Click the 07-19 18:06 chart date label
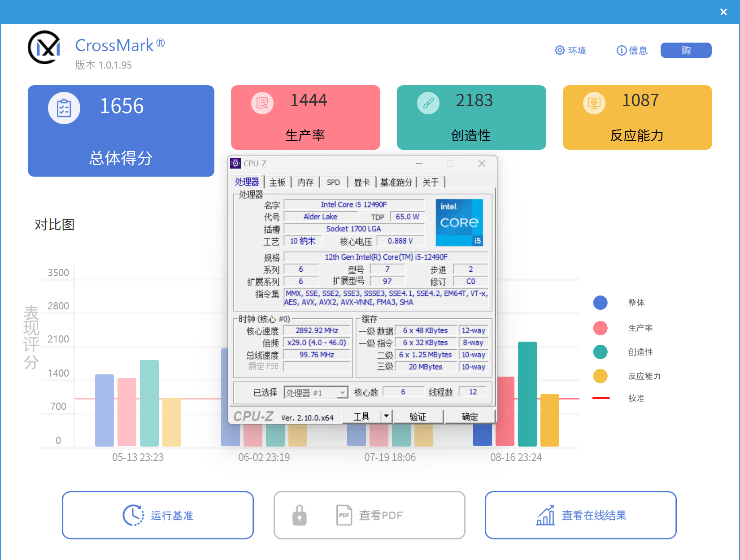This screenshot has width=740, height=560. pyautogui.click(x=390, y=457)
